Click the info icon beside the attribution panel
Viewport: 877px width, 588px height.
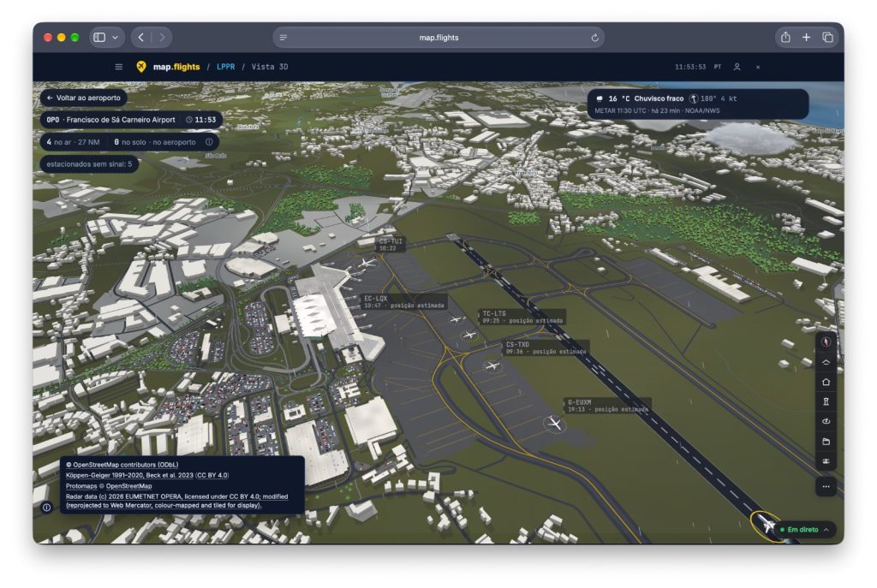click(47, 508)
